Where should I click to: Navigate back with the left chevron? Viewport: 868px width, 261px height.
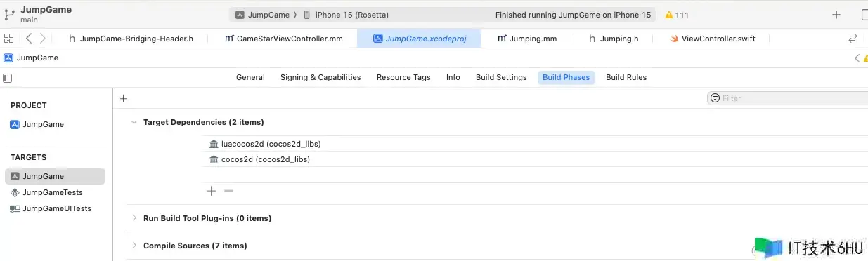click(29, 39)
